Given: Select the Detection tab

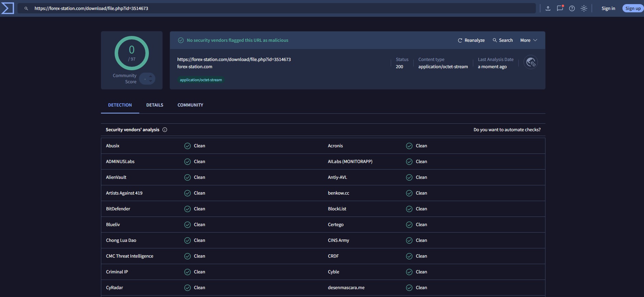Looking at the screenshot, I should point(120,105).
